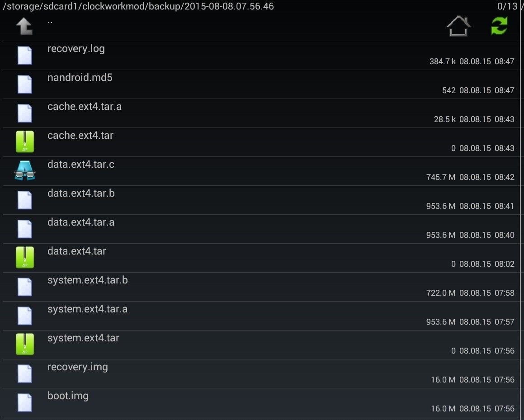The width and height of the screenshot is (524, 420).
Task: Open system.ext4.tar.b entry
Action: coord(261,287)
